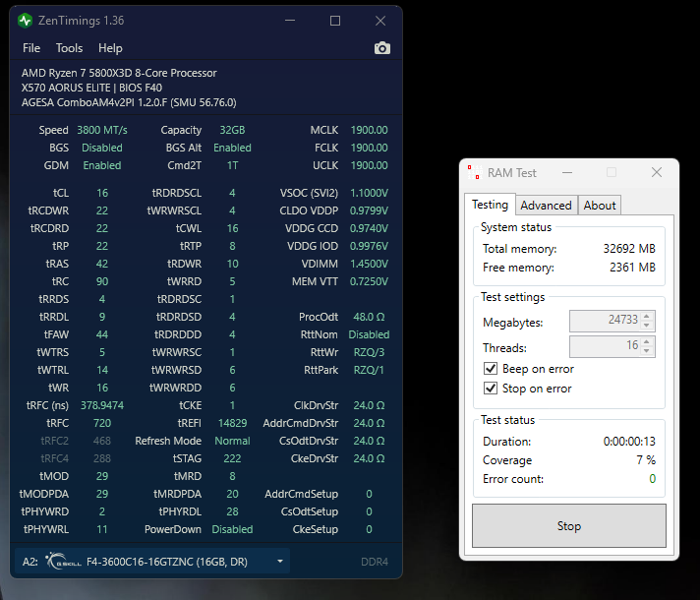Click the tSTAG value 222
Image resolution: width=700 pixels, height=600 pixels.
pyautogui.click(x=232, y=458)
